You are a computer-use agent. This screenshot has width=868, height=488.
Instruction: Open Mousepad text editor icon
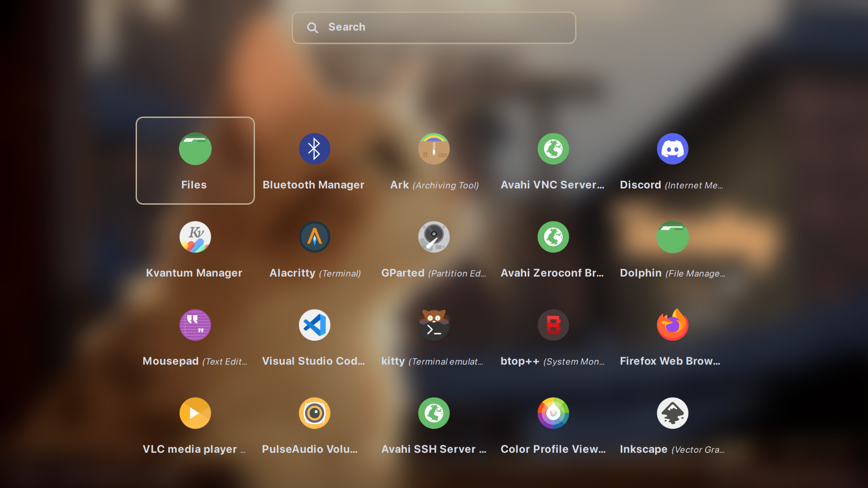(195, 325)
